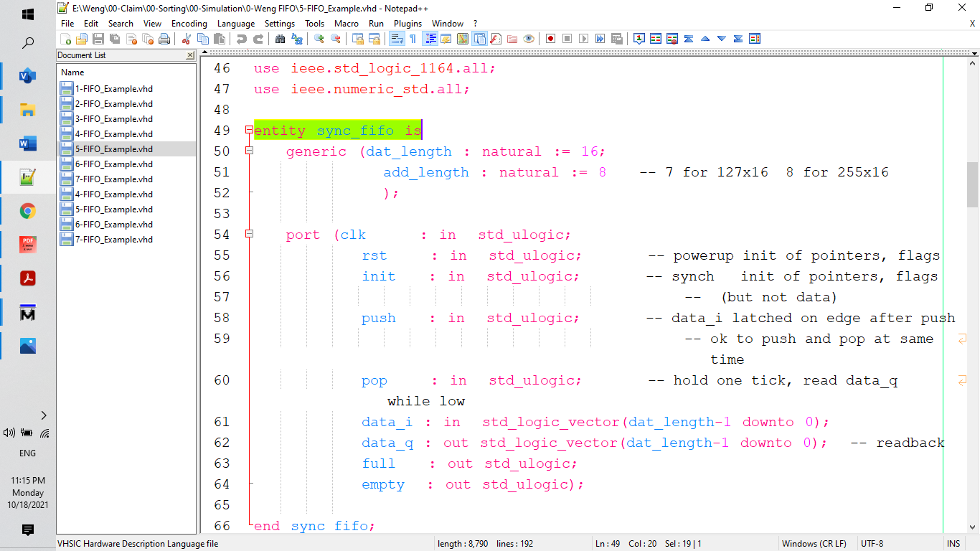Run macro multiple times icon
The image size is (980, 551).
coord(600,39)
